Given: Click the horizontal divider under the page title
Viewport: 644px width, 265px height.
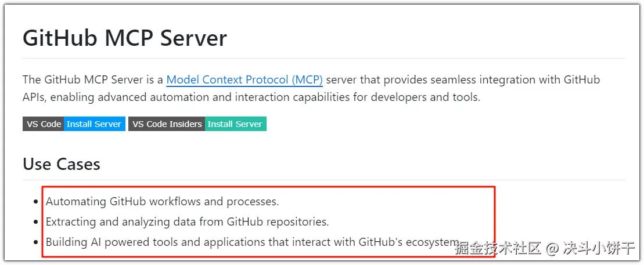Looking at the screenshot, I should (323, 59).
